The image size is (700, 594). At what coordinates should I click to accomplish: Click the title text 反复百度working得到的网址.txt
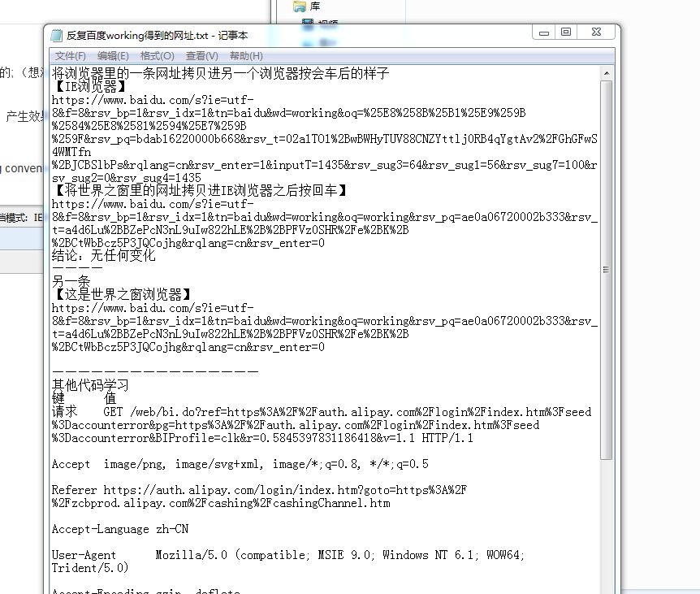tap(137, 35)
